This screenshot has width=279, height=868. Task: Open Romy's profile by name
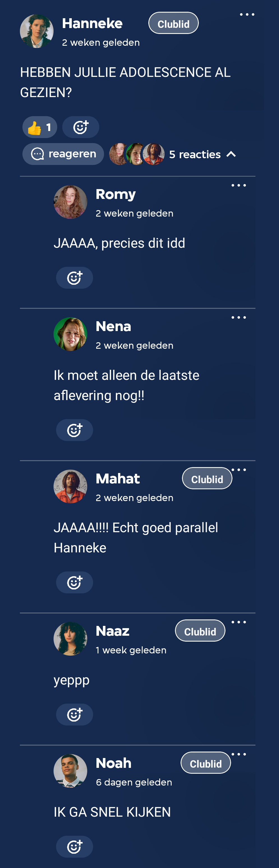pyautogui.click(x=116, y=194)
